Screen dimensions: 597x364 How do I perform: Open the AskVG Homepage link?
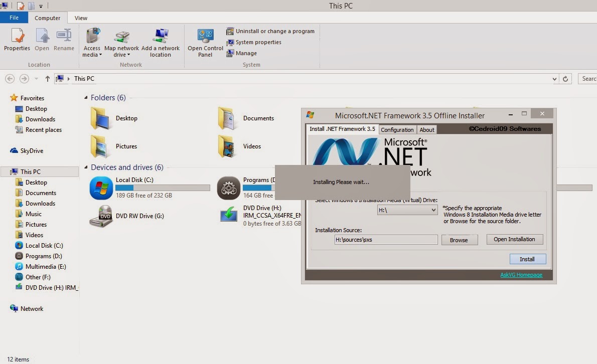(521, 275)
